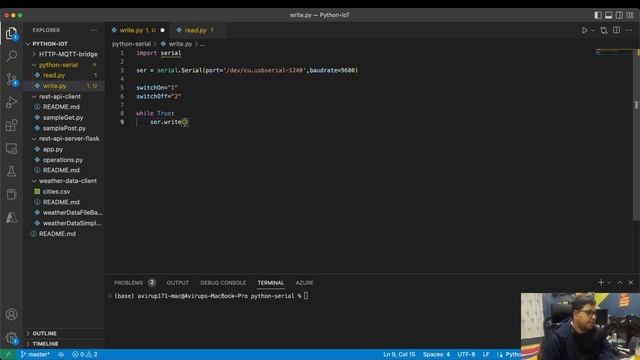Image resolution: width=640 pixels, height=360 pixels.
Task: Select the Terminal panel tab
Action: (271, 282)
